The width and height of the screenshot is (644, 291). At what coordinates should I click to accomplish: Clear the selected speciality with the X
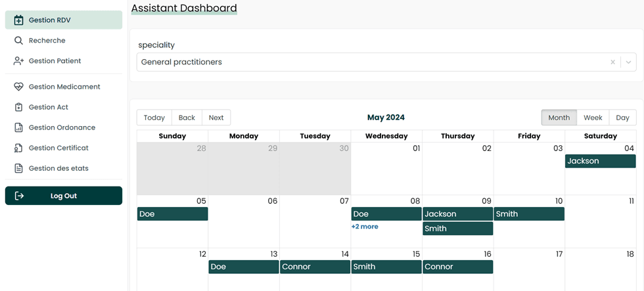click(612, 62)
